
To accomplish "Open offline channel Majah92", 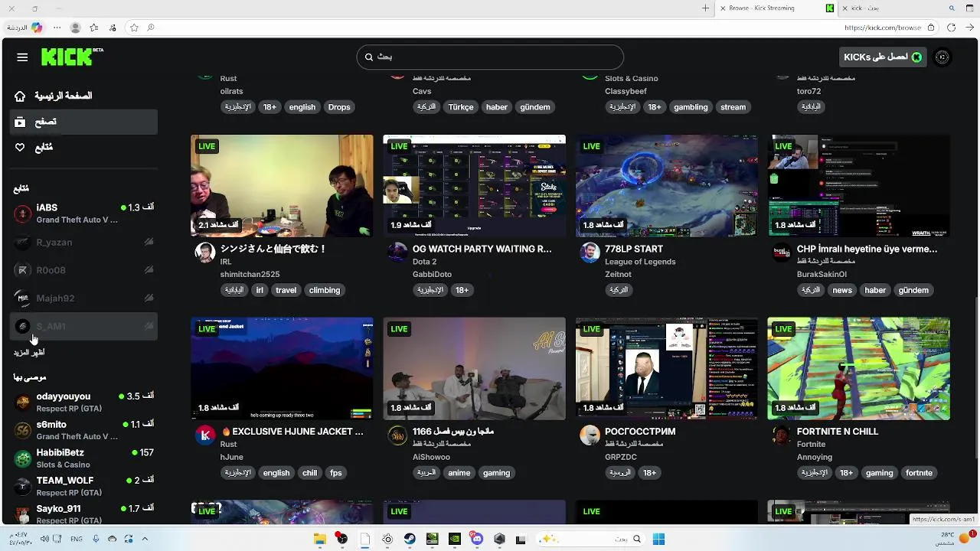I will [x=84, y=298].
